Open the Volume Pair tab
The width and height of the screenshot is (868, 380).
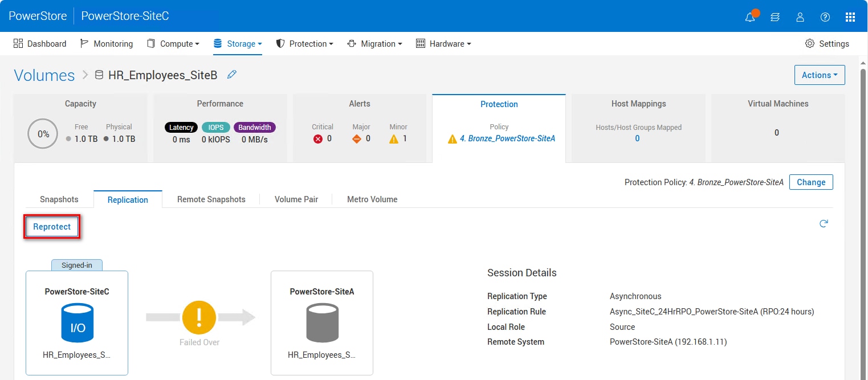pos(296,199)
